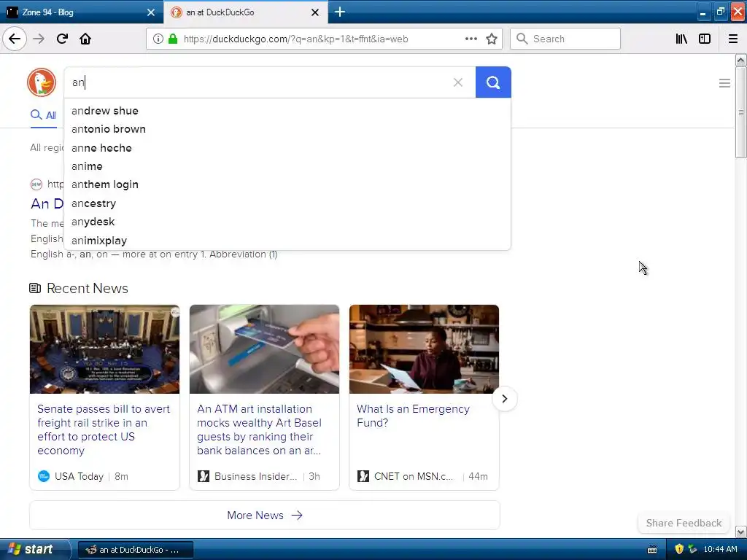Click the Recent News newspaper icon

coord(35,288)
